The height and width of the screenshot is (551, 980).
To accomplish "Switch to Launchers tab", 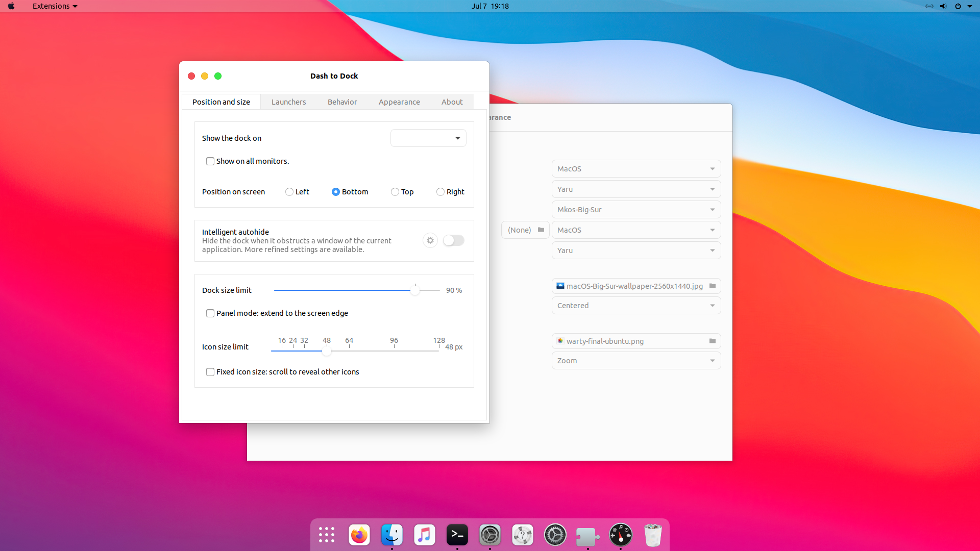I will coord(289,102).
